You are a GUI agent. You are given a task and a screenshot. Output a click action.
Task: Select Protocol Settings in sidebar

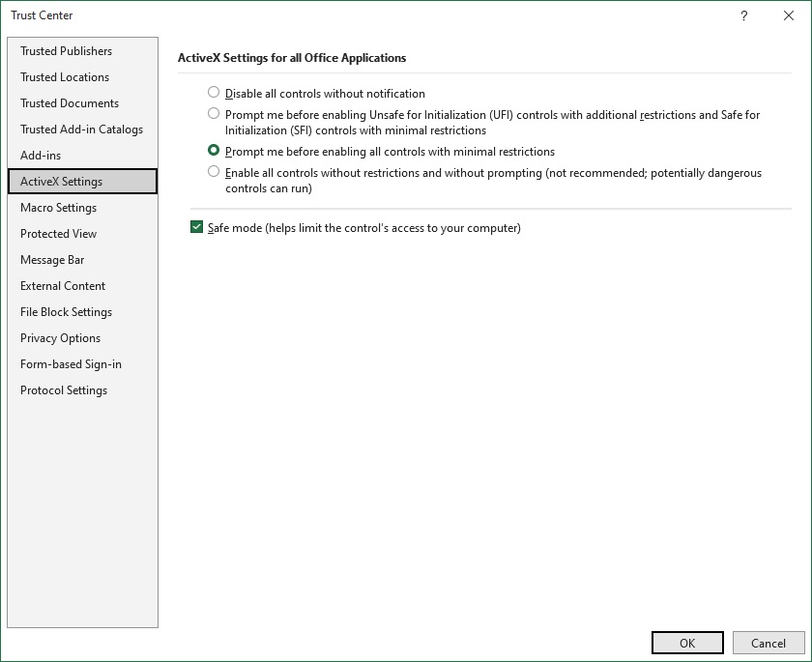pyautogui.click(x=64, y=390)
